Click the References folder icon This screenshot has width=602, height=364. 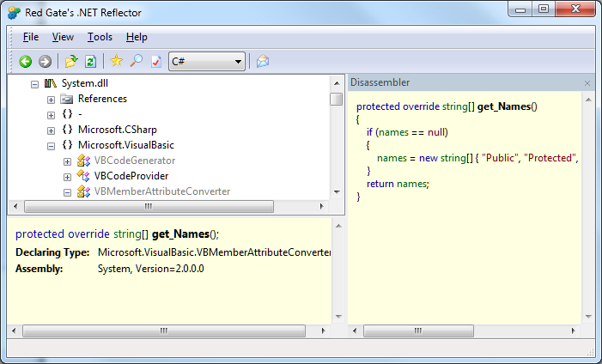pyautogui.click(x=67, y=99)
